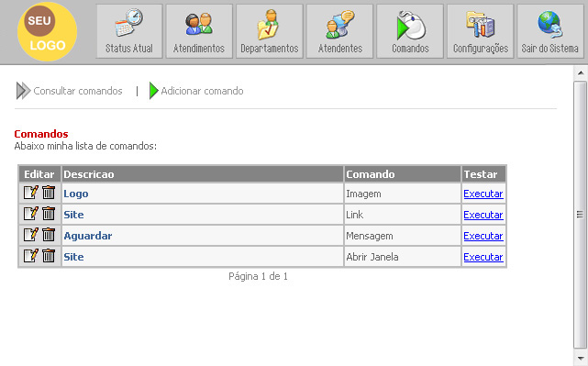Click the Página 1 de 1 text
Image resolution: width=588 pixels, height=366 pixels.
click(258, 276)
